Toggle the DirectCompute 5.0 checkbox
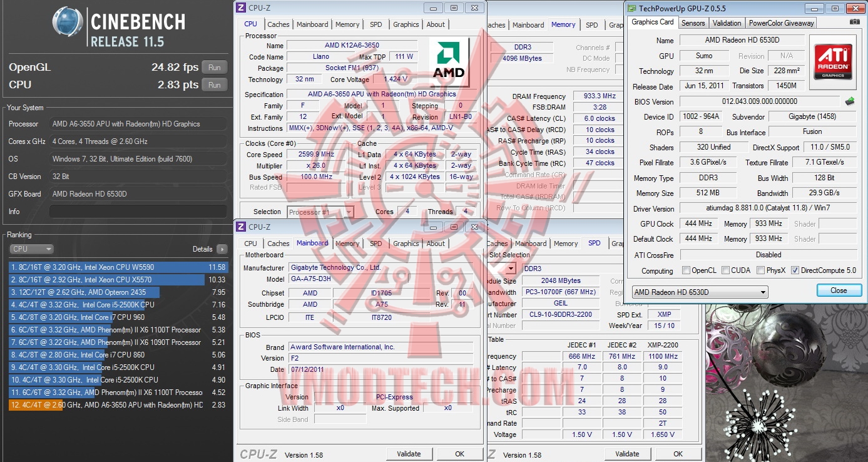The height and width of the screenshot is (462, 868). [x=795, y=270]
